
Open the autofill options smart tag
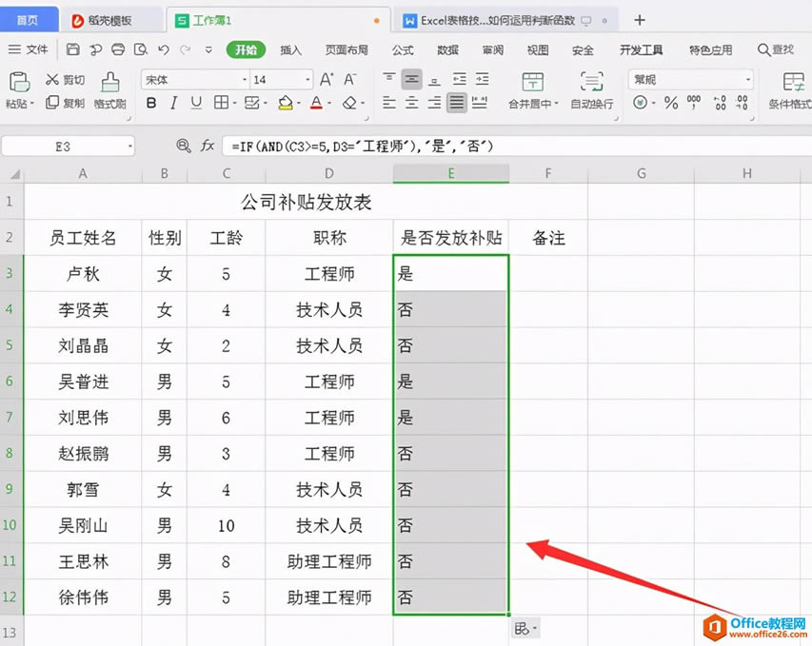coord(525,629)
